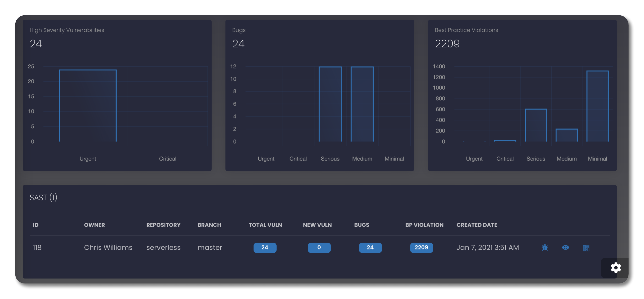Click the Bugs badge showing 24
644x299 pixels.
[370, 247]
